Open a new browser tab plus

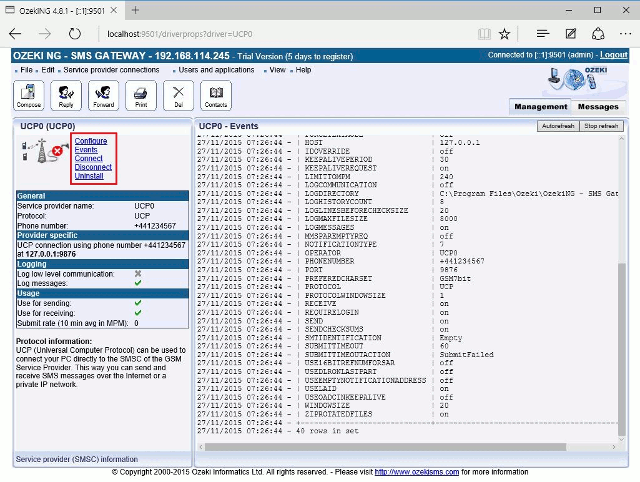pyautogui.click(x=136, y=10)
